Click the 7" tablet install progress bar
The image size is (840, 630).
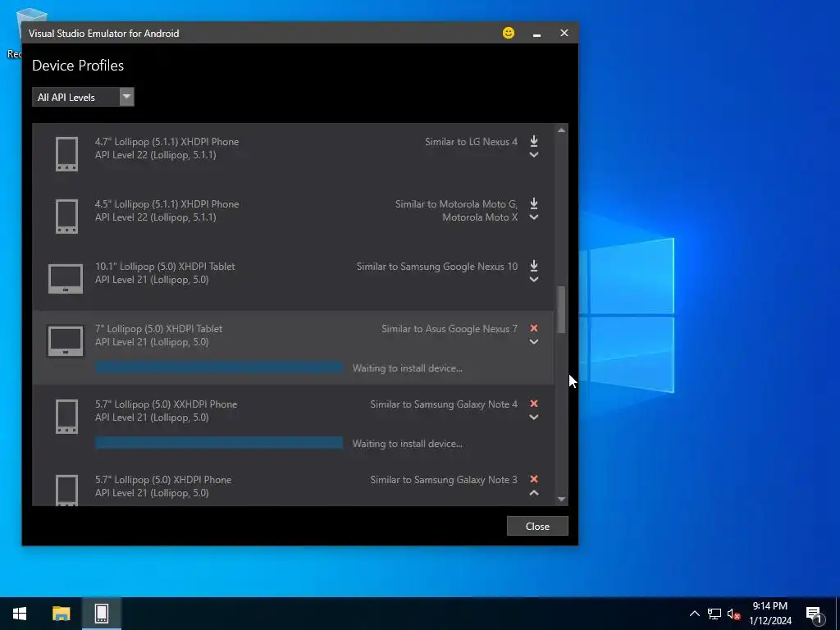219,367
